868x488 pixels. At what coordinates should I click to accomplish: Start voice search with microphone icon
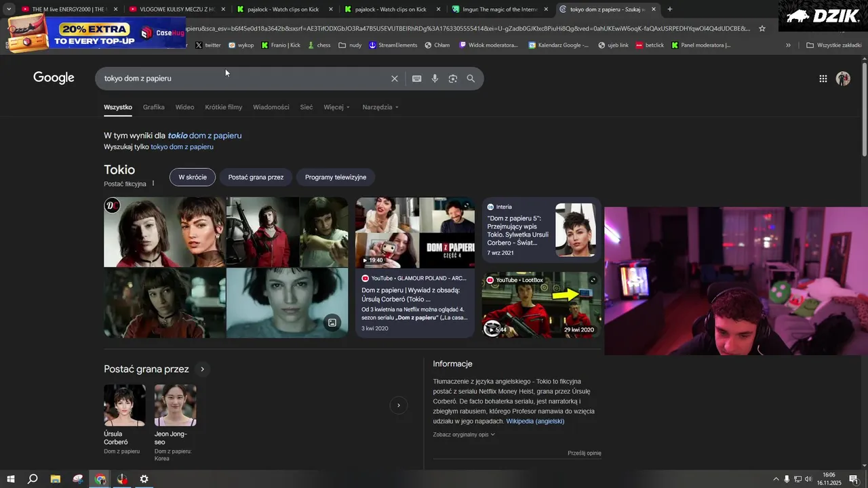tap(435, 79)
